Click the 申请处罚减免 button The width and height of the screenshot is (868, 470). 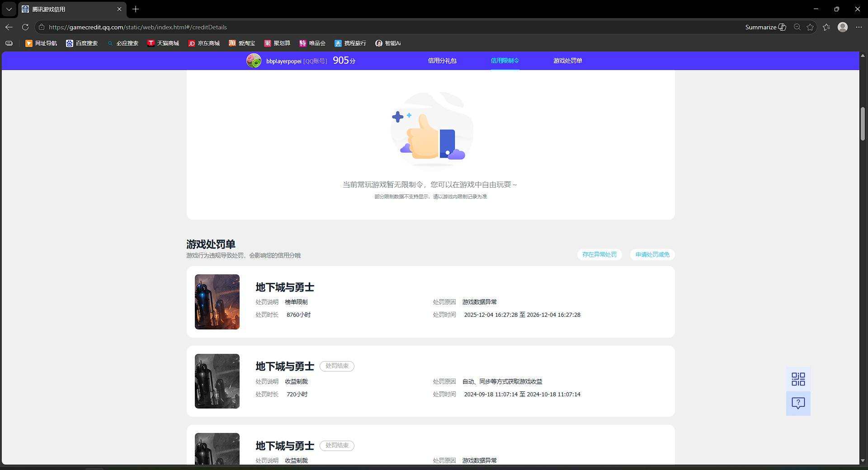pyautogui.click(x=652, y=254)
